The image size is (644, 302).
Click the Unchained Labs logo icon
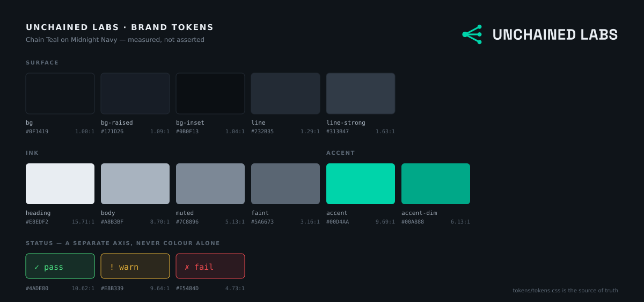click(472, 34)
